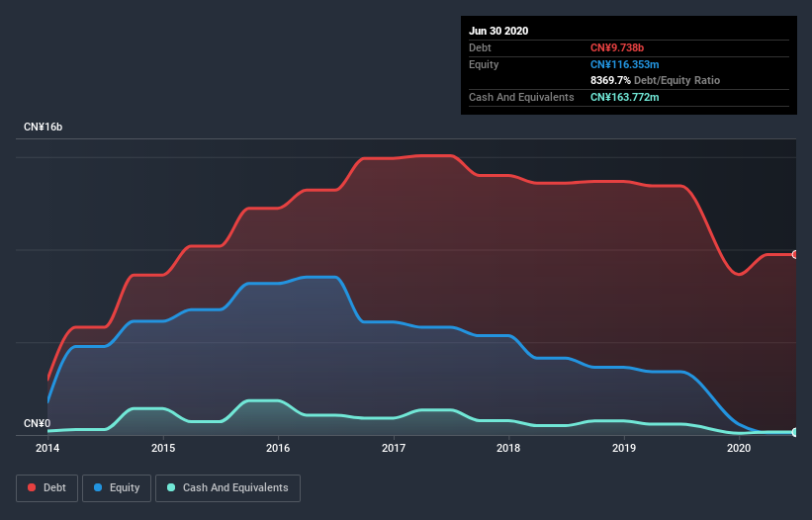The image size is (812, 520).
Task: Click the CN¥9.738b debt value
Action: point(617,47)
